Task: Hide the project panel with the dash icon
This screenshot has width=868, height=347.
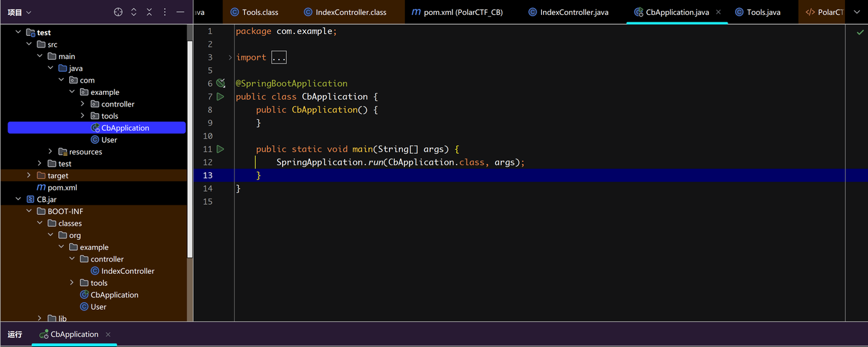Action: (x=180, y=12)
